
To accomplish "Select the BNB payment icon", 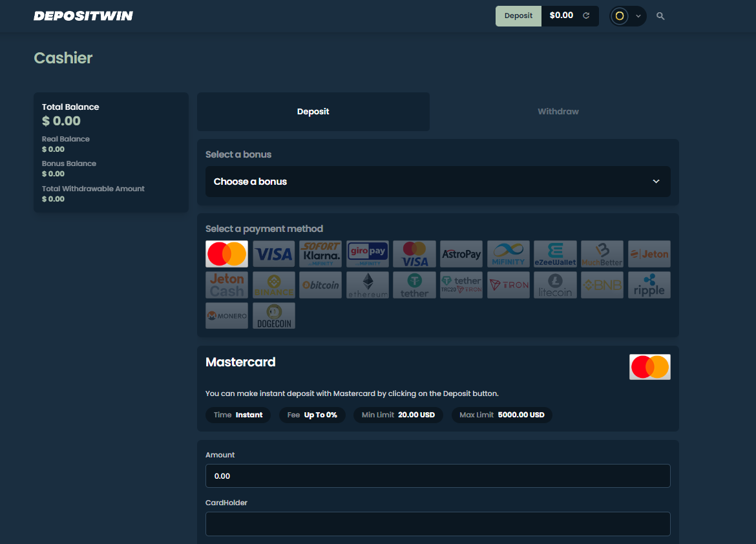I will [602, 284].
